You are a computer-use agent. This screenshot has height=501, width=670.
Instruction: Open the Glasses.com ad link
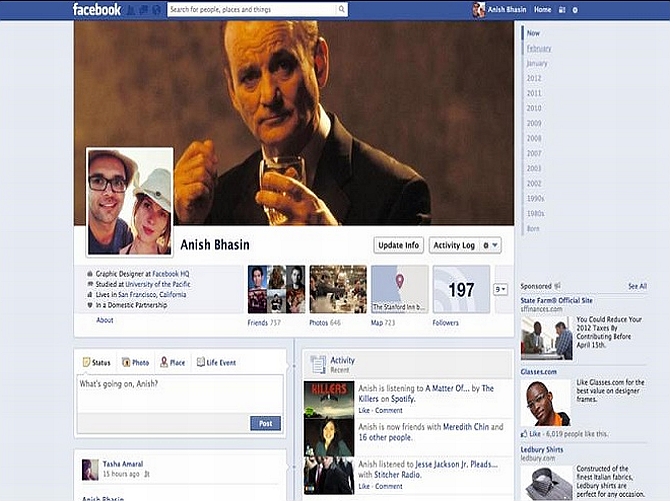pos(538,372)
